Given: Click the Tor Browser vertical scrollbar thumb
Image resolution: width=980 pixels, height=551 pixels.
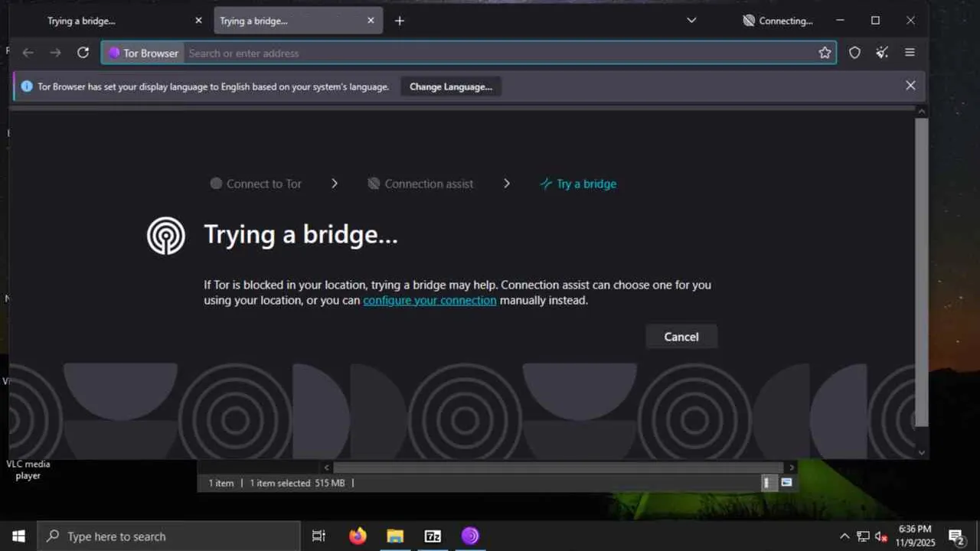Looking at the screenshot, I should pyautogui.click(x=922, y=272).
